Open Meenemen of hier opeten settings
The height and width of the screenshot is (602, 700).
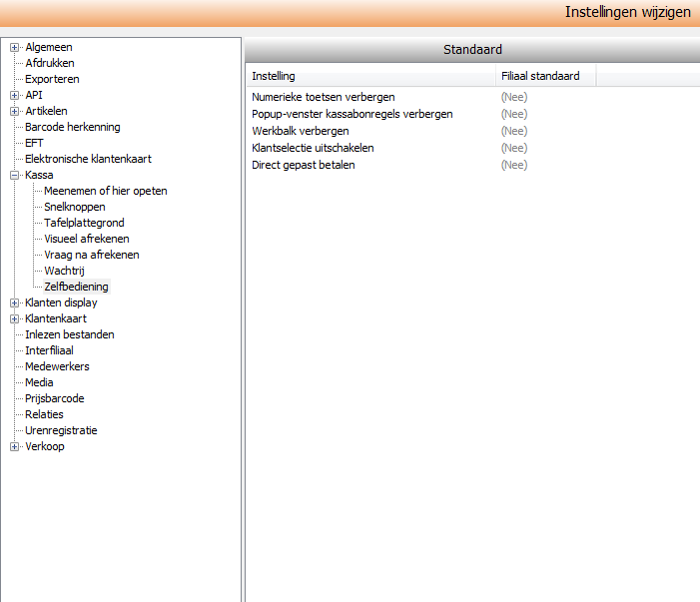click(106, 191)
